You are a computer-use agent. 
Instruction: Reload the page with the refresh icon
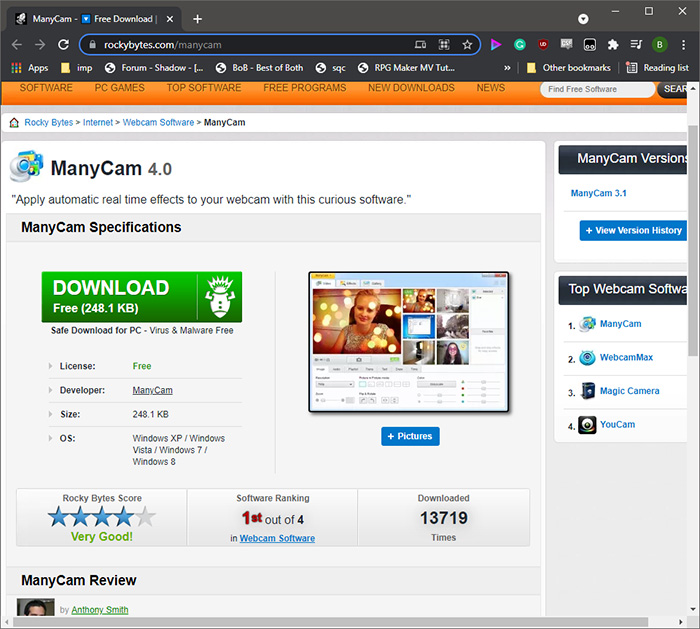(x=63, y=45)
